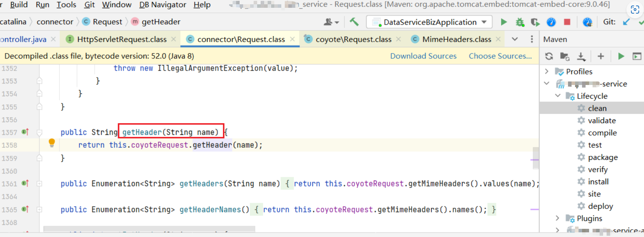
Task: Expand the Plugins node
Action: (558, 218)
